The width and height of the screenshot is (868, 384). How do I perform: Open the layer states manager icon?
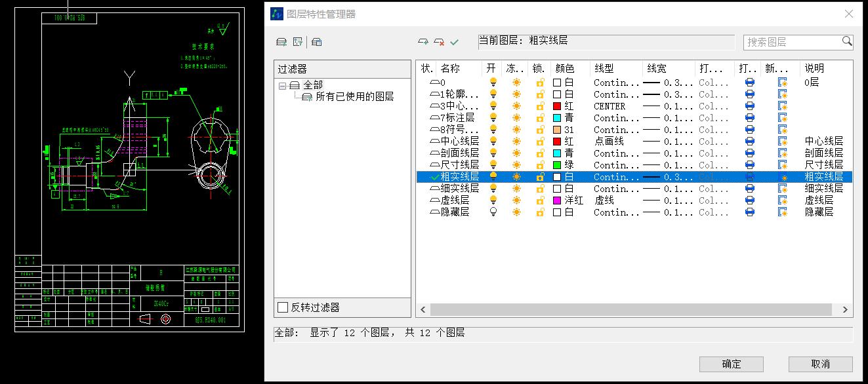point(317,41)
